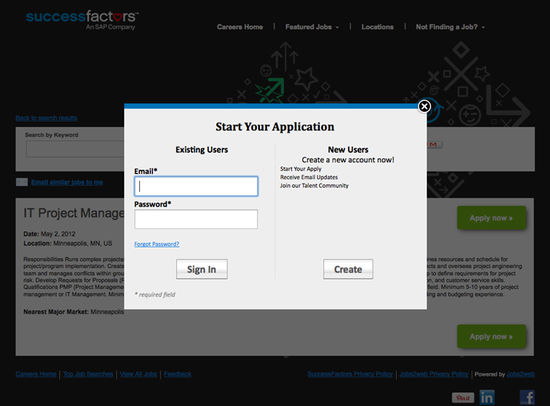Click the lower Apply now button
Viewport: 550px width, 406px height.
pos(491,337)
